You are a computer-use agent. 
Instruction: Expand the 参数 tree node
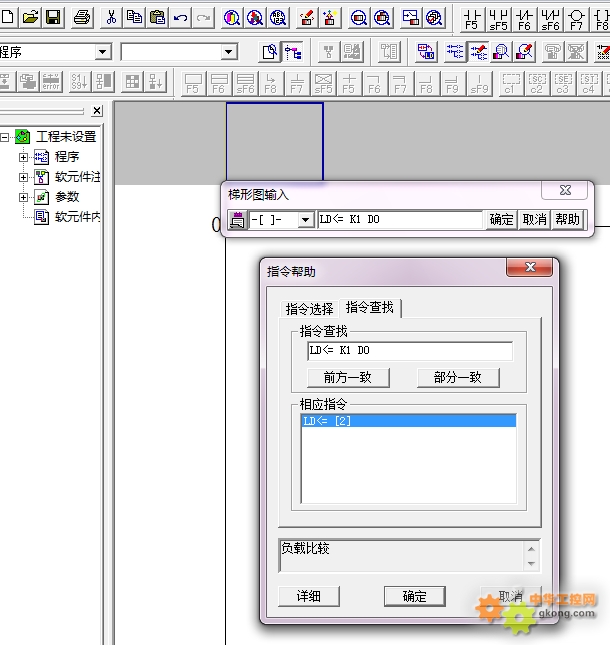click(x=24, y=197)
